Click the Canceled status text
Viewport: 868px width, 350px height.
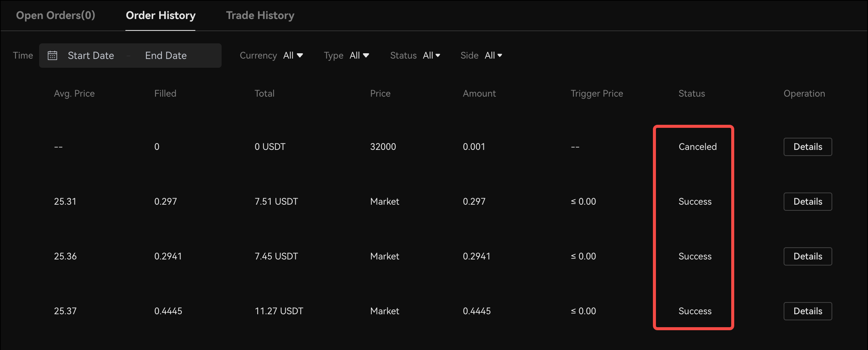pos(697,147)
